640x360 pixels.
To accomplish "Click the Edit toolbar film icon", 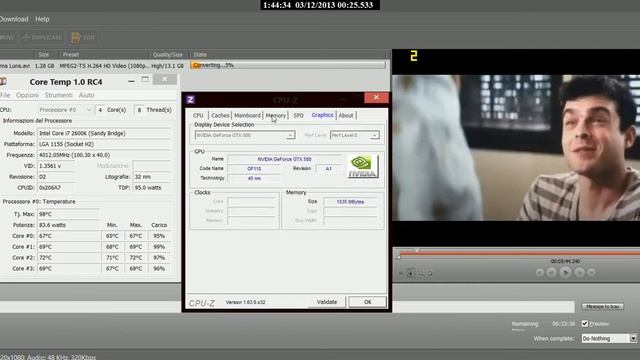I will (x=76, y=38).
